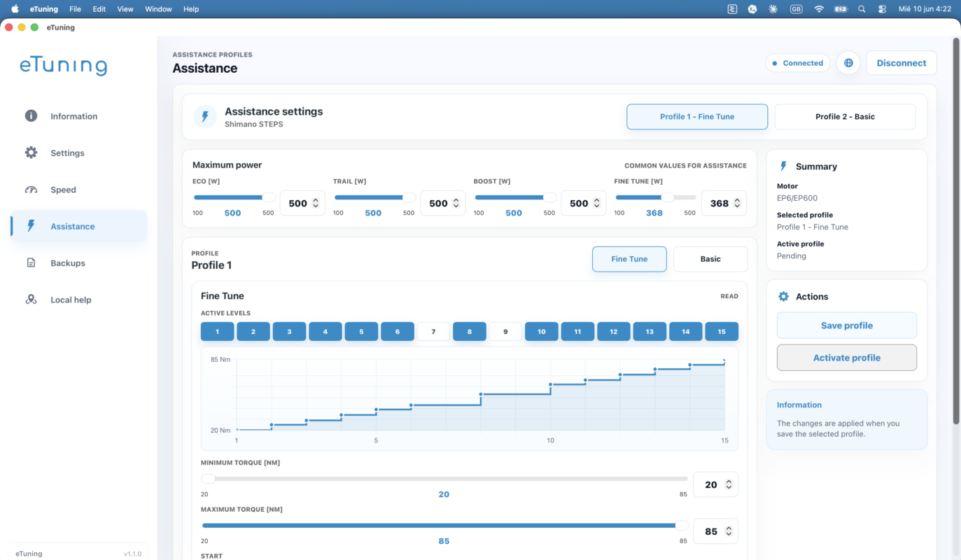Screen dimensions: 961x560
Task: Click the Fine Tune 368 stepper arrows
Action: coord(736,203)
